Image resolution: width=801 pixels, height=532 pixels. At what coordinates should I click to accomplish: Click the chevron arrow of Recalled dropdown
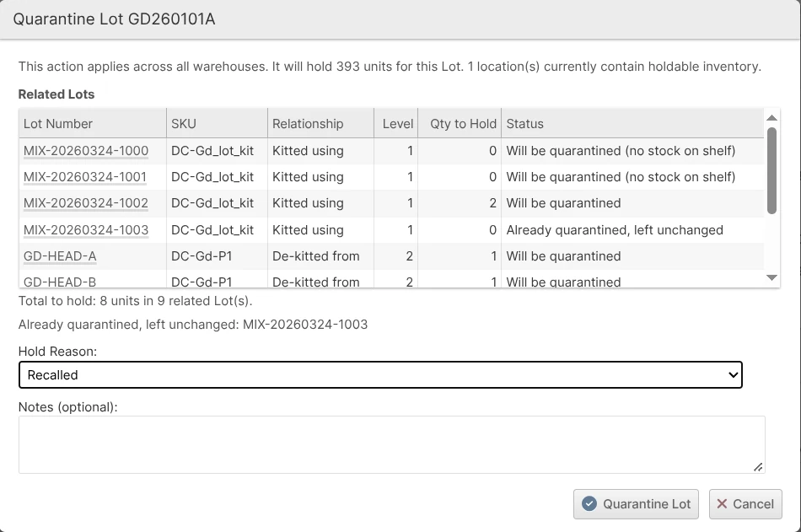pos(733,375)
